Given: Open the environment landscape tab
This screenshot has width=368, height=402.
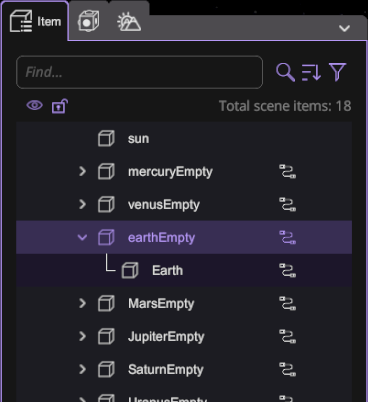Looking at the screenshot, I should (x=129, y=22).
